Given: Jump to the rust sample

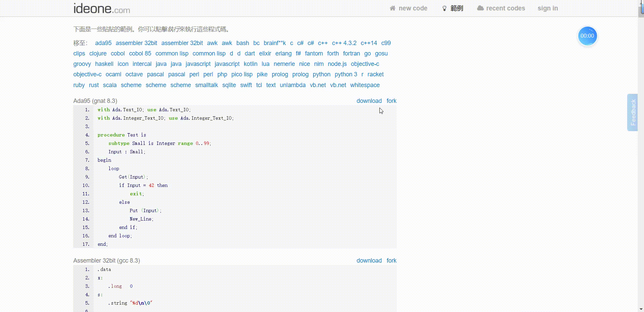Looking at the screenshot, I should [94, 85].
